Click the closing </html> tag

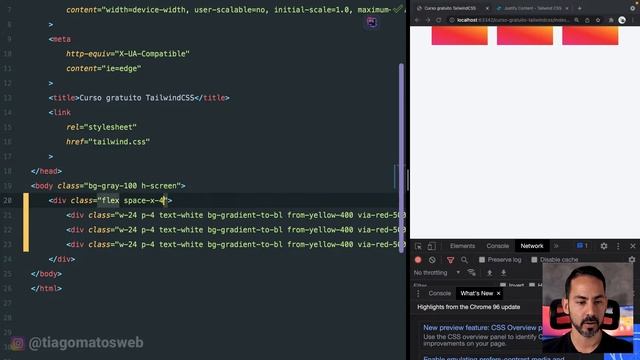tap(46, 289)
